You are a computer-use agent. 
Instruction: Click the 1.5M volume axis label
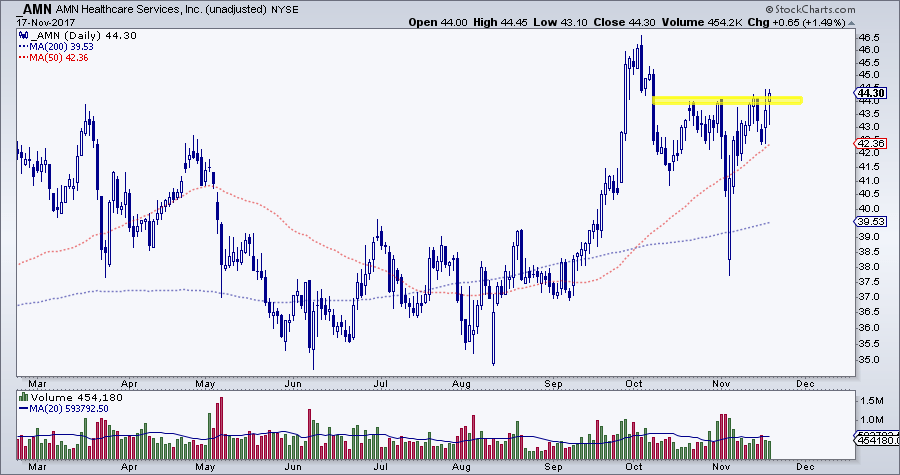click(871, 397)
